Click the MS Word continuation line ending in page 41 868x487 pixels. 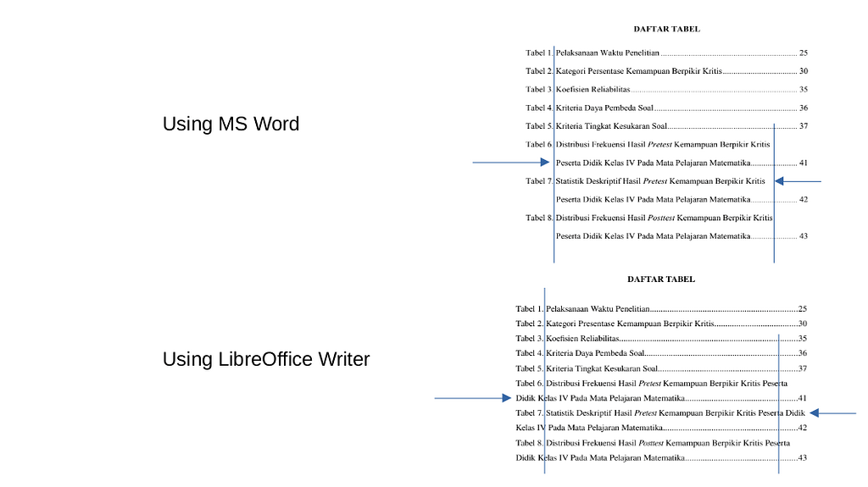coord(682,163)
